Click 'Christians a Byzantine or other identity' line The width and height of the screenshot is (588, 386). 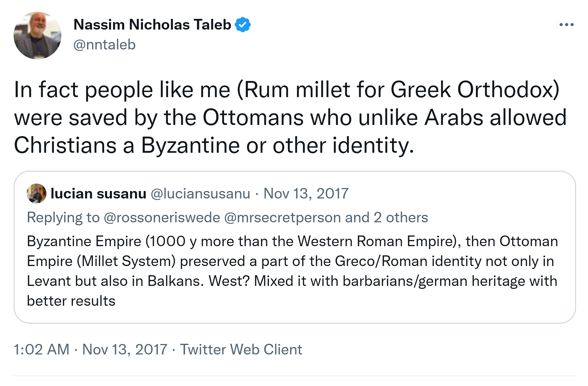pyautogui.click(x=214, y=145)
